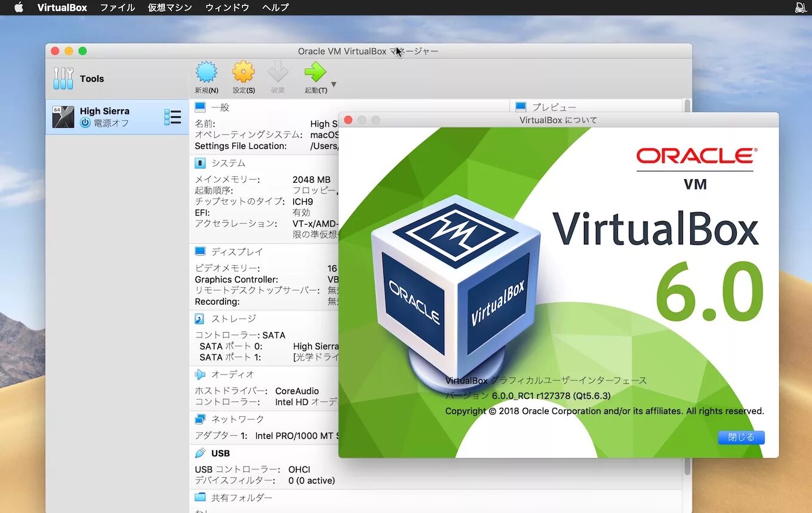The image size is (812, 513).
Task: Click アダプター 1 Intel PRO/1000 entry
Action: [266, 435]
